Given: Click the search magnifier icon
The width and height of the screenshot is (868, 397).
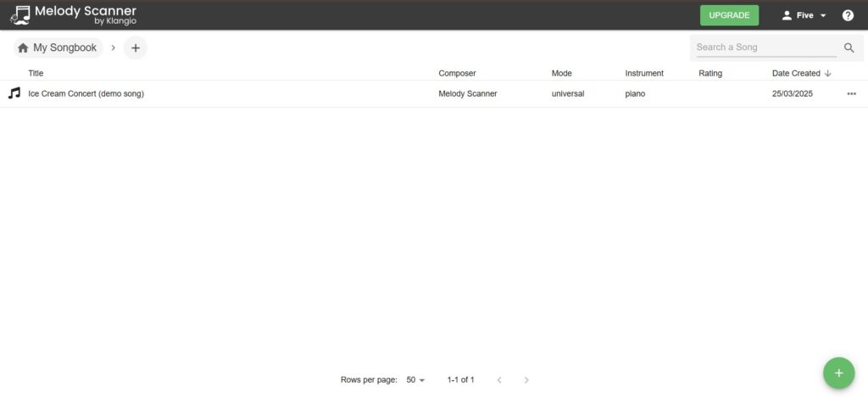Looking at the screenshot, I should point(849,48).
